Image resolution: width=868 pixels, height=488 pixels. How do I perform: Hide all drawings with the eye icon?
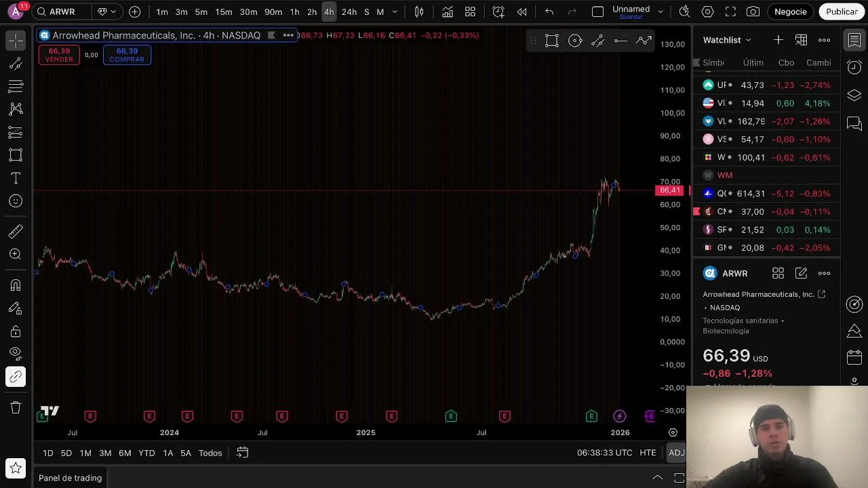tap(16, 353)
